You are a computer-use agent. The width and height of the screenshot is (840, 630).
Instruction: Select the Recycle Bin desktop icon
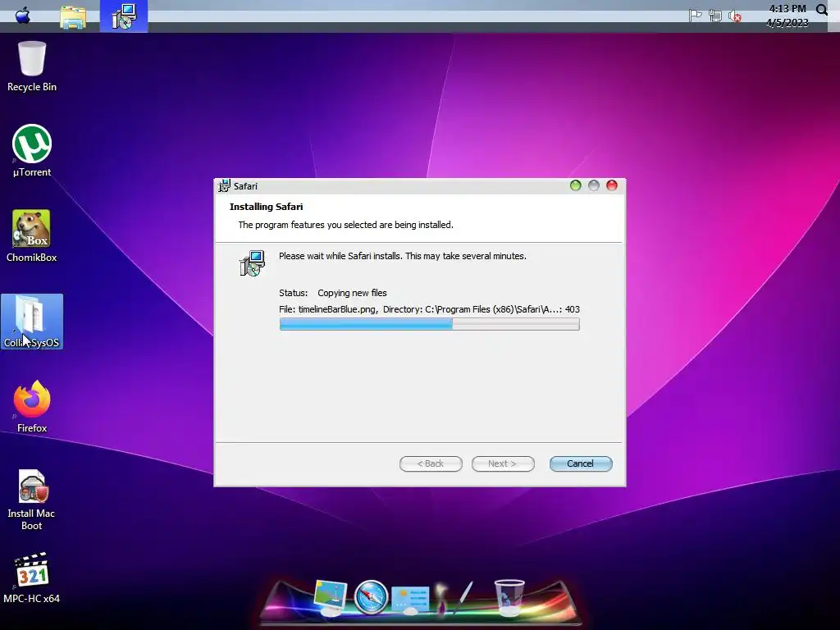(x=32, y=66)
